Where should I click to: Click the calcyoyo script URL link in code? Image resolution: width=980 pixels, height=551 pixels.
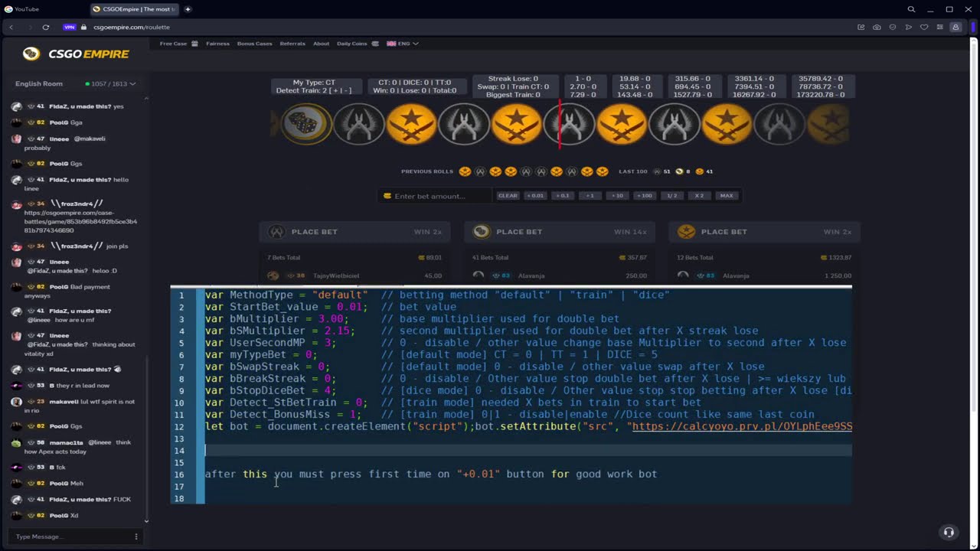click(x=742, y=426)
